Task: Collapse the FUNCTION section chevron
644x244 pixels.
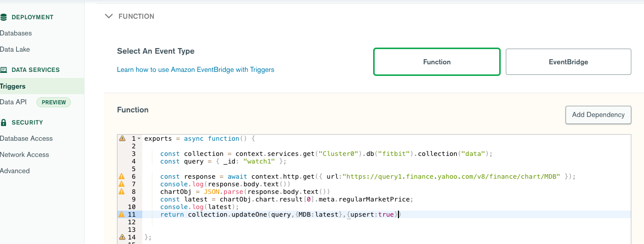Action: click(x=108, y=16)
